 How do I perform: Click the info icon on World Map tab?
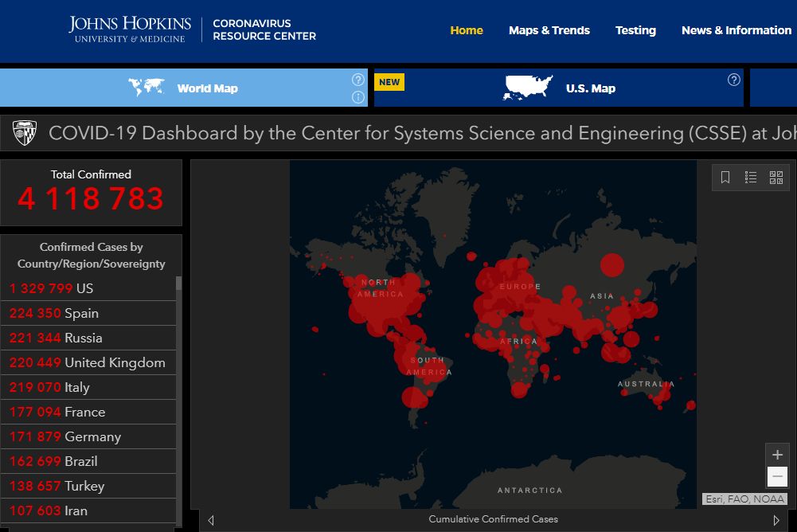pyautogui.click(x=358, y=97)
